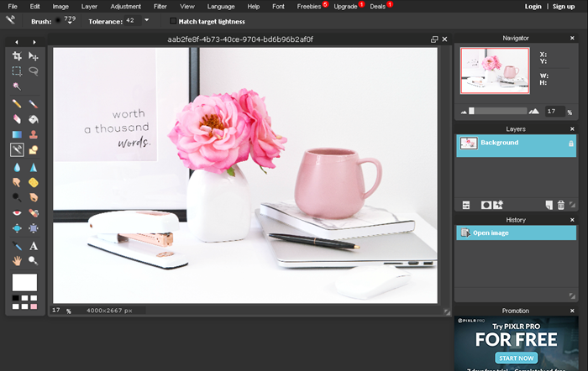This screenshot has height=371, width=588.
Task: Open the Font menu
Action: tap(278, 7)
